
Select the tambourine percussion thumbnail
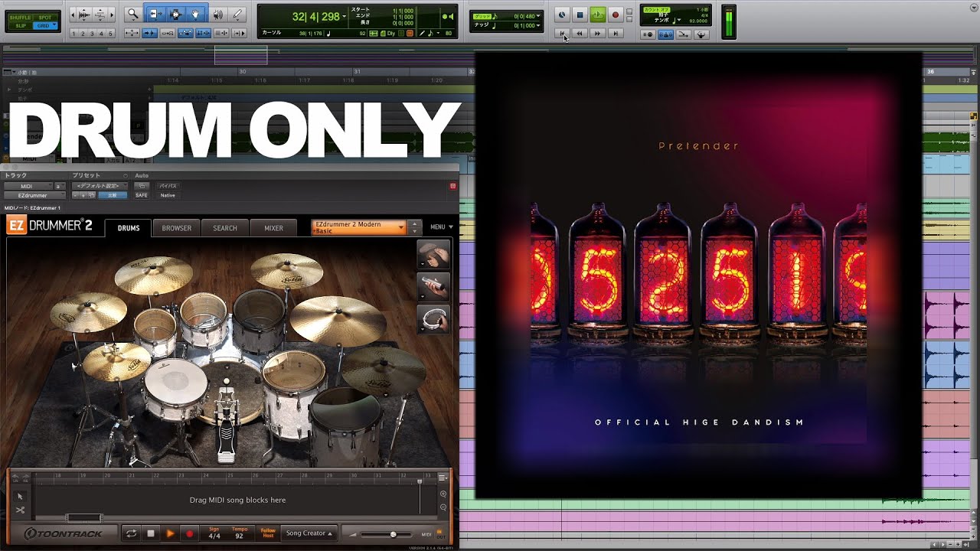433,319
